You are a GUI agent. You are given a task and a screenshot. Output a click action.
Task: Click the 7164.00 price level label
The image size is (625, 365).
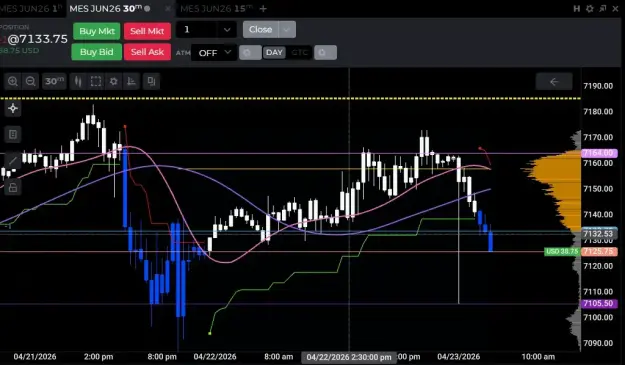pyautogui.click(x=599, y=153)
